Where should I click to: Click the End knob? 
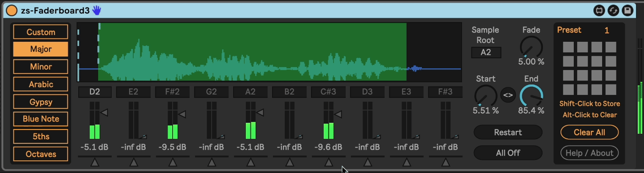click(x=531, y=96)
